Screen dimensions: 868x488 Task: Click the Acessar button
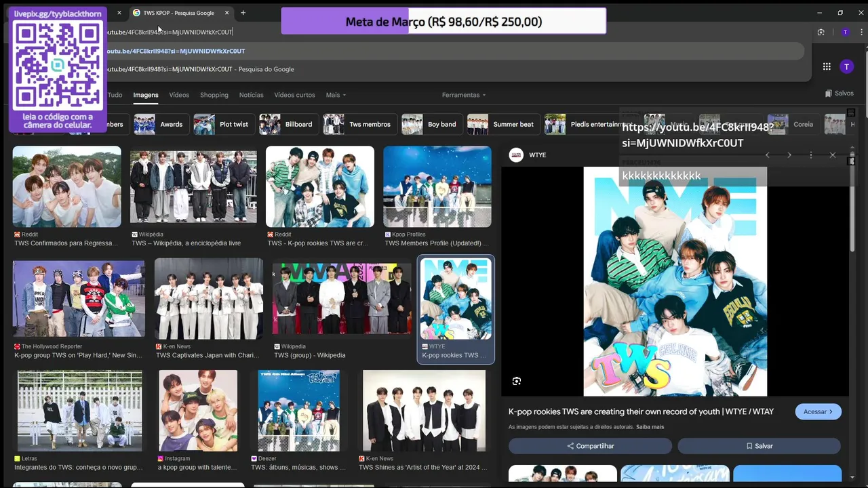818,411
